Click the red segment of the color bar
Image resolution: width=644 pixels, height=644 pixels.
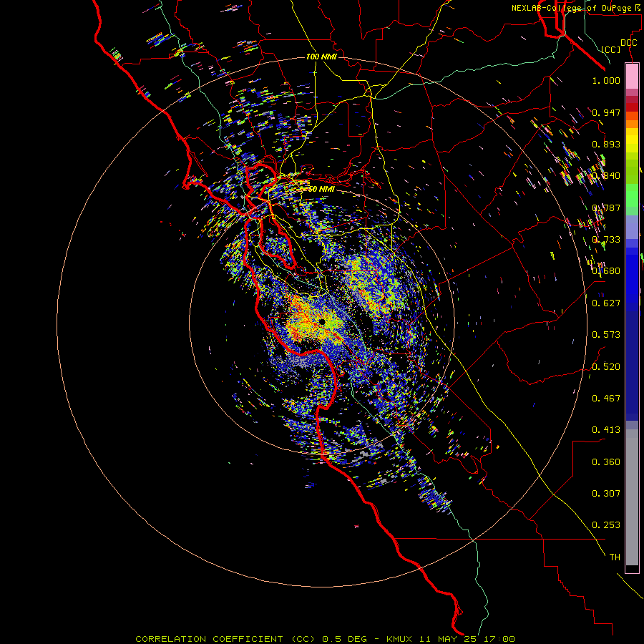point(632,107)
